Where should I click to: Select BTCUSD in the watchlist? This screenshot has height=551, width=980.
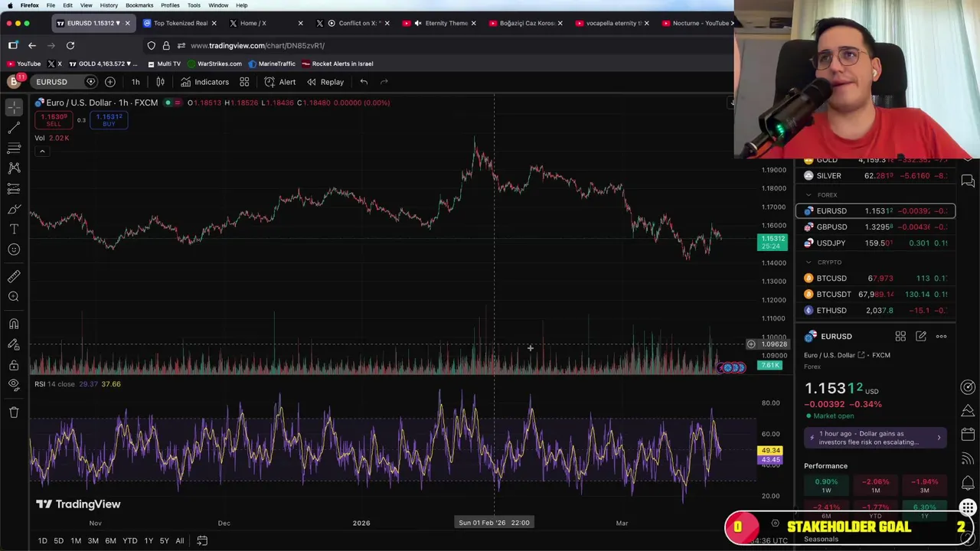[876, 279]
